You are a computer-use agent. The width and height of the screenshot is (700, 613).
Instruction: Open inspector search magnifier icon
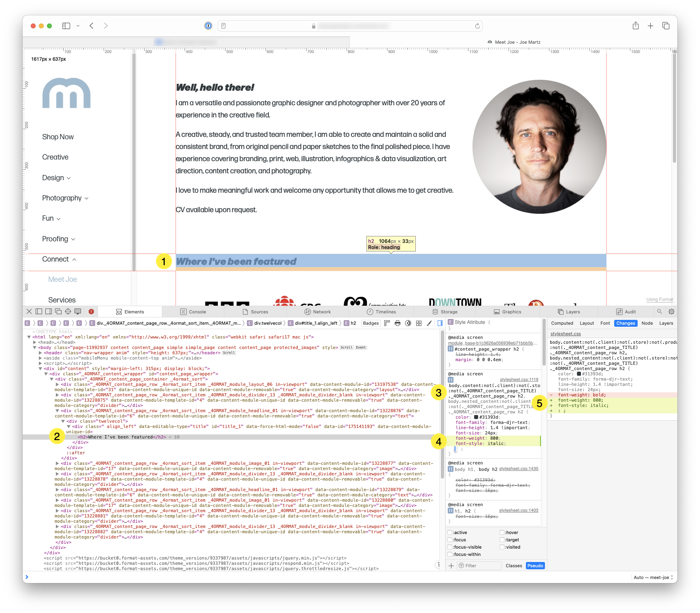coord(660,311)
